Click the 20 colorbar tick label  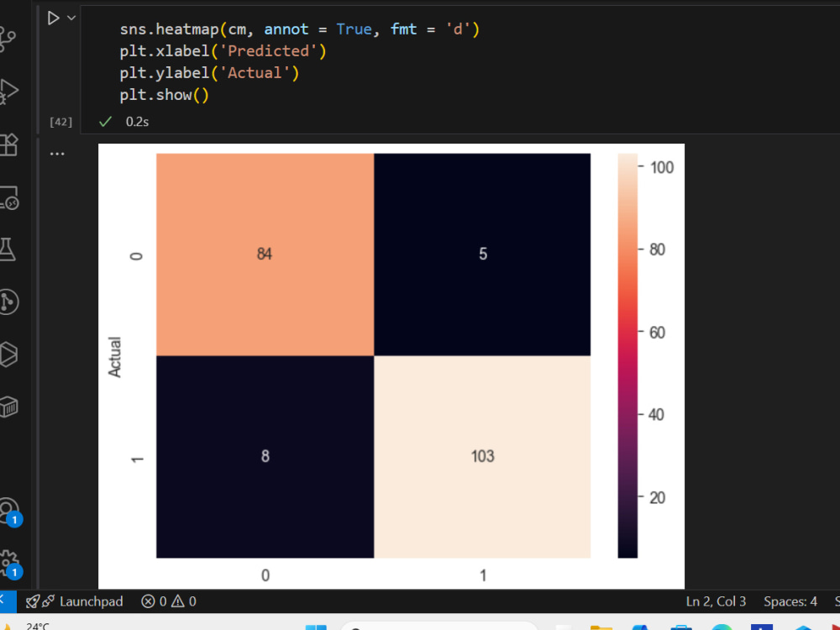[x=658, y=497]
